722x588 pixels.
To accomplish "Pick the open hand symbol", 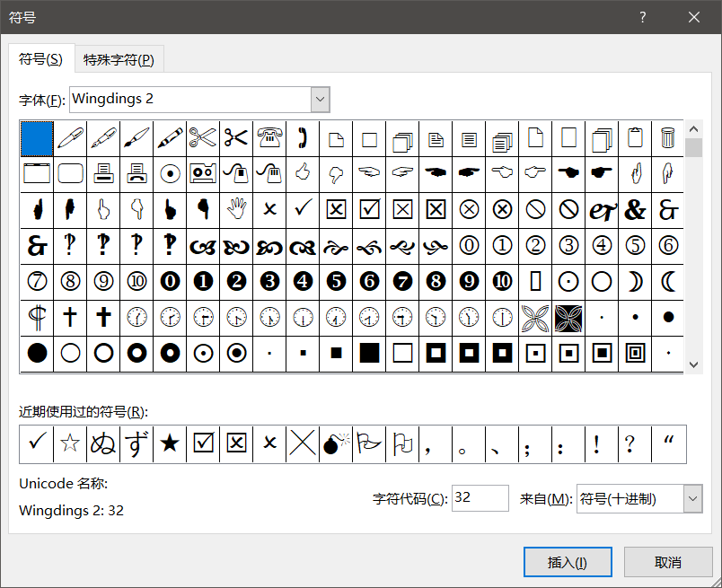I will [236, 208].
